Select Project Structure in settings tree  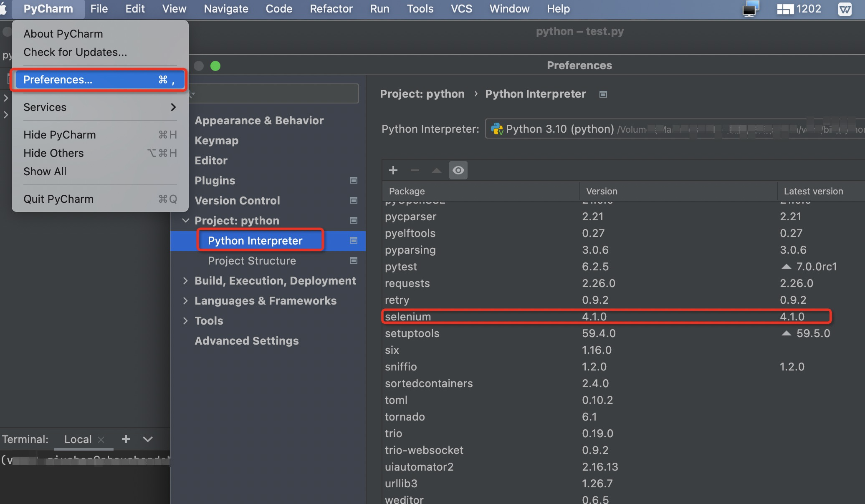tap(252, 261)
